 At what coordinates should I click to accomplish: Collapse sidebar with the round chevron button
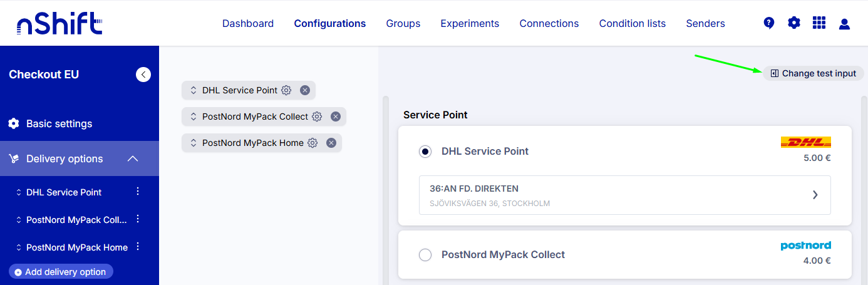143,75
